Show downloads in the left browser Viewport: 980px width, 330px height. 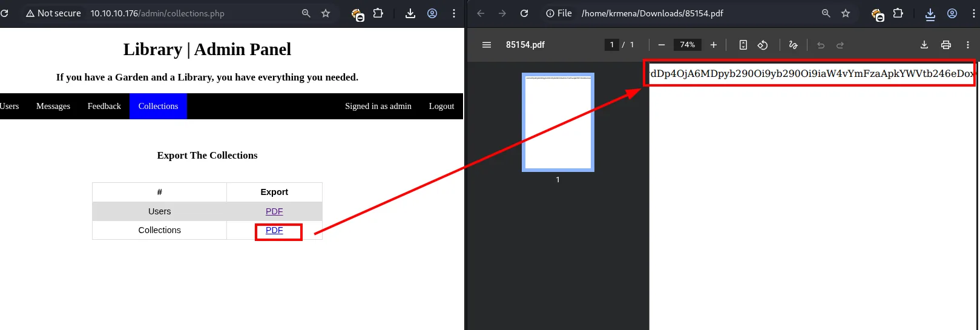410,13
